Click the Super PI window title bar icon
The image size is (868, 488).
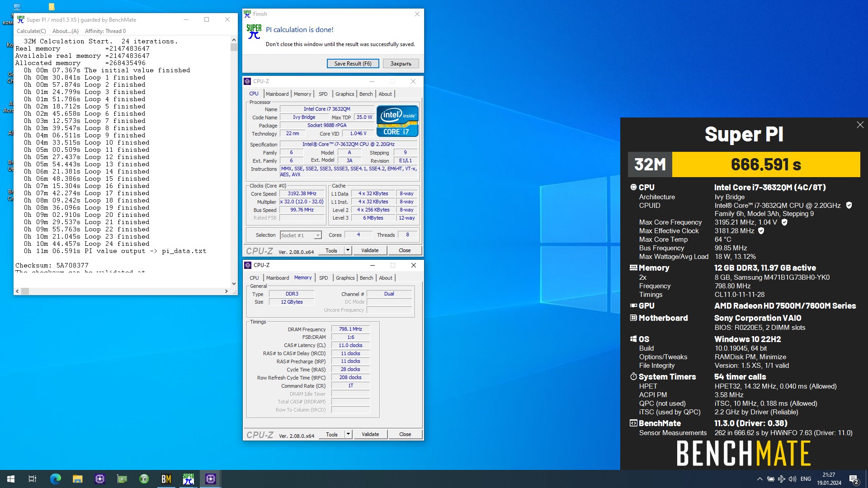click(x=20, y=19)
